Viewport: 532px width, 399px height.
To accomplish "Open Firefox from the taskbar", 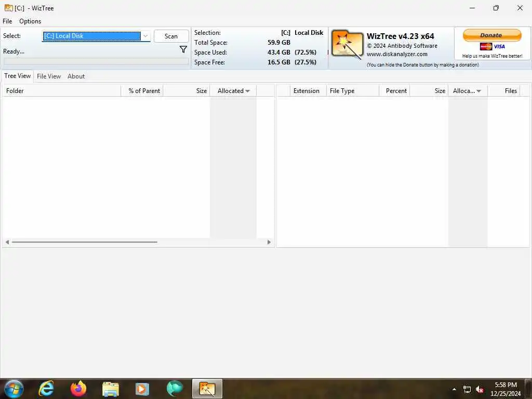I will pyautogui.click(x=78, y=389).
